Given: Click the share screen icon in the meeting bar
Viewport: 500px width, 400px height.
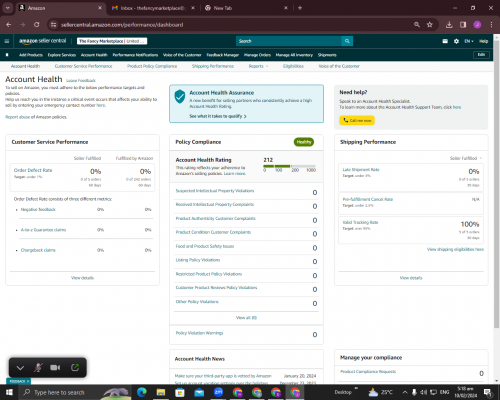Looking at the screenshot, I should click(x=75, y=367).
